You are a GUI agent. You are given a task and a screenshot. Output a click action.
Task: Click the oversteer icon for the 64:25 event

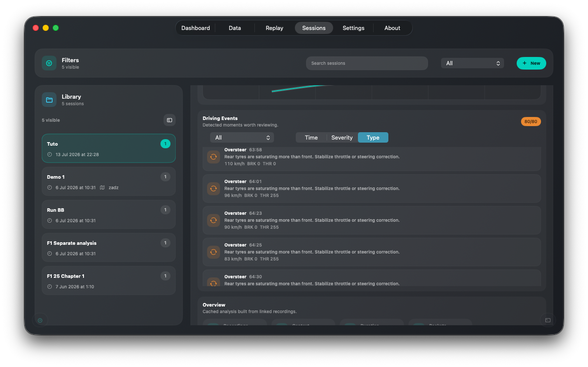click(x=214, y=252)
